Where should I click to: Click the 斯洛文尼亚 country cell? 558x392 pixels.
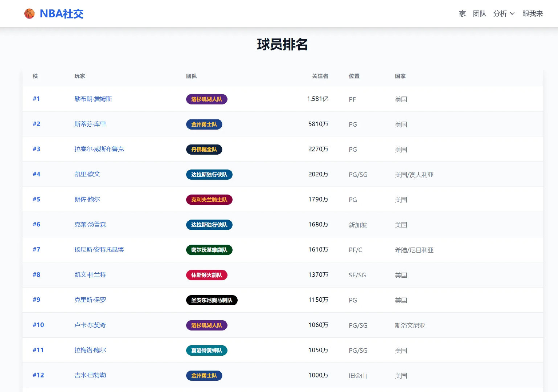tap(410, 326)
